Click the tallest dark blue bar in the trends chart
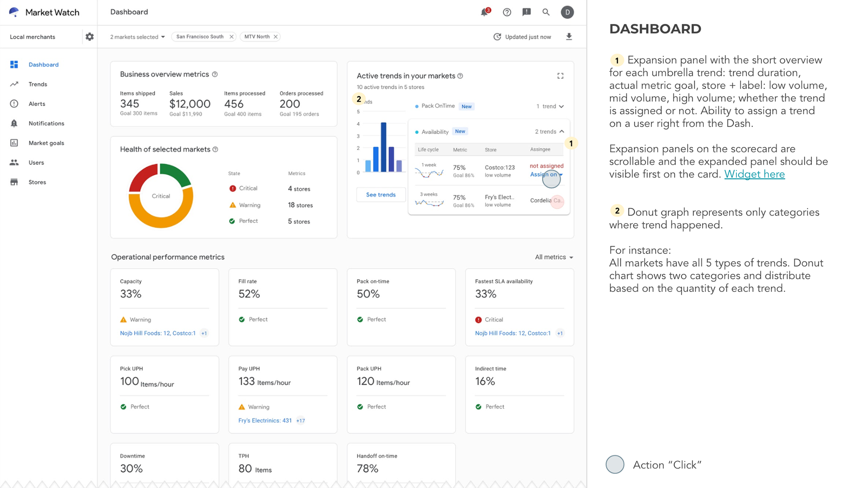 pyautogui.click(x=383, y=147)
